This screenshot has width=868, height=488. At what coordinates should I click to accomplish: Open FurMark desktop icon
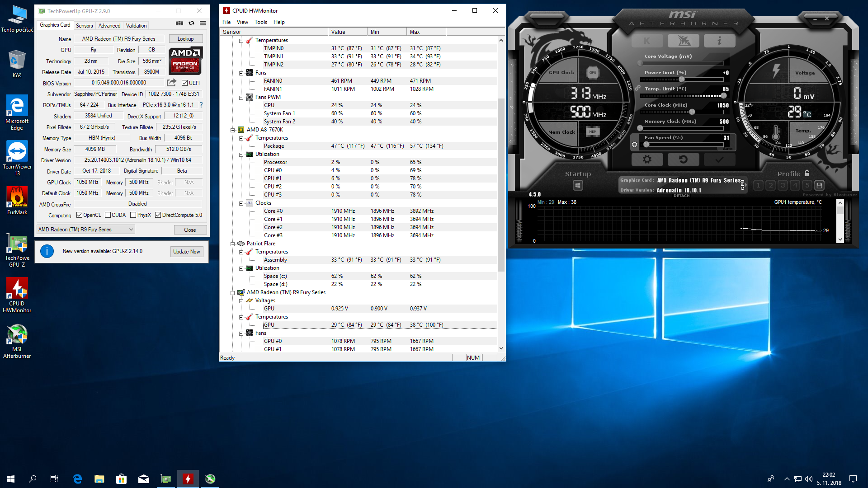(x=17, y=201)
